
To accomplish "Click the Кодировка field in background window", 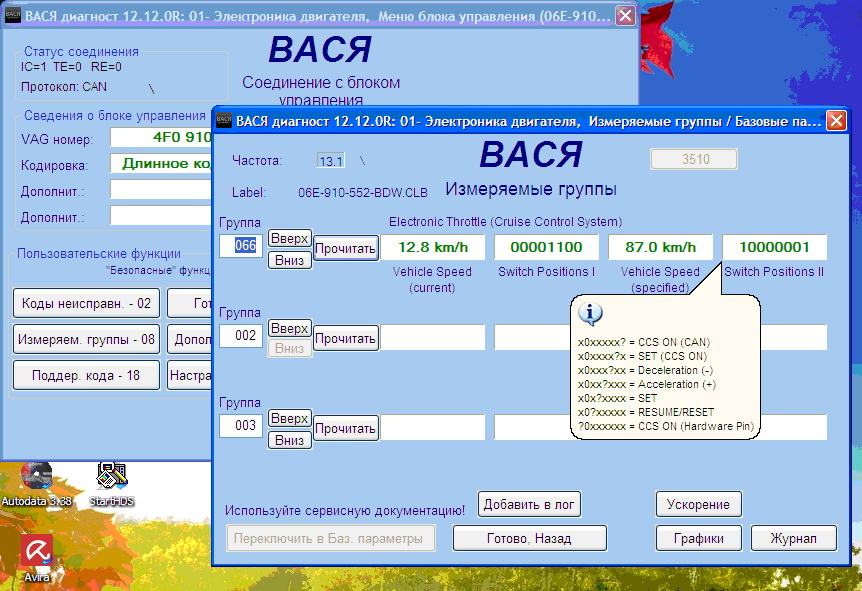I will click(161, 163).
